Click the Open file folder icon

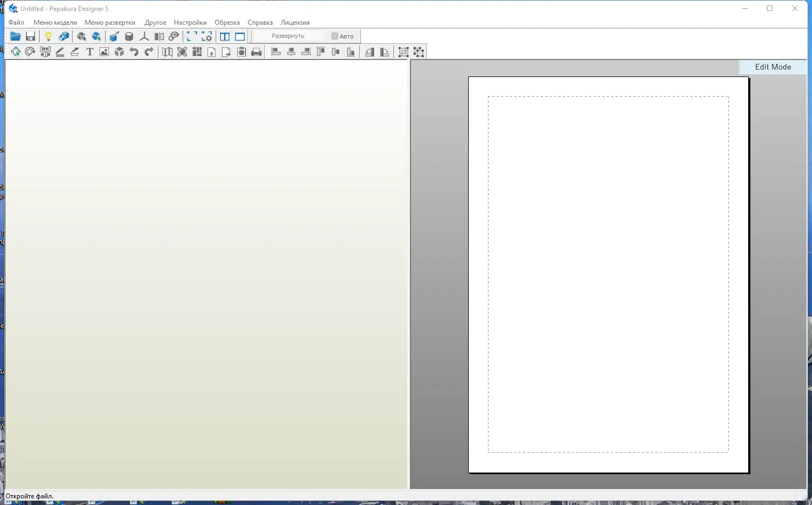15,36
